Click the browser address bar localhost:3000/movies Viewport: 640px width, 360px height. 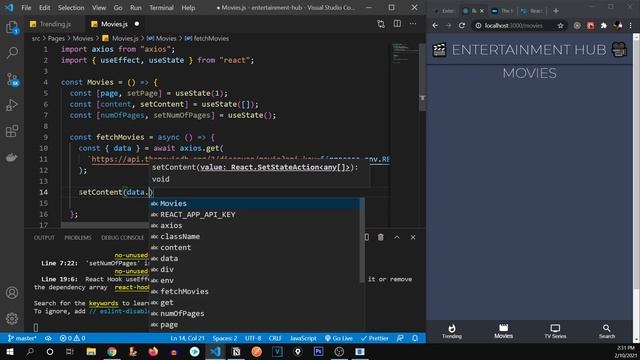[x=514, y=25]
